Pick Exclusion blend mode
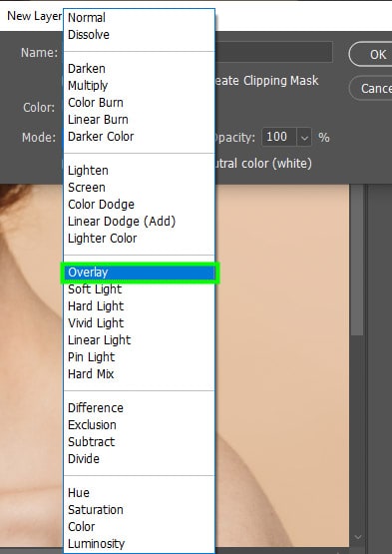 [139, 424]
